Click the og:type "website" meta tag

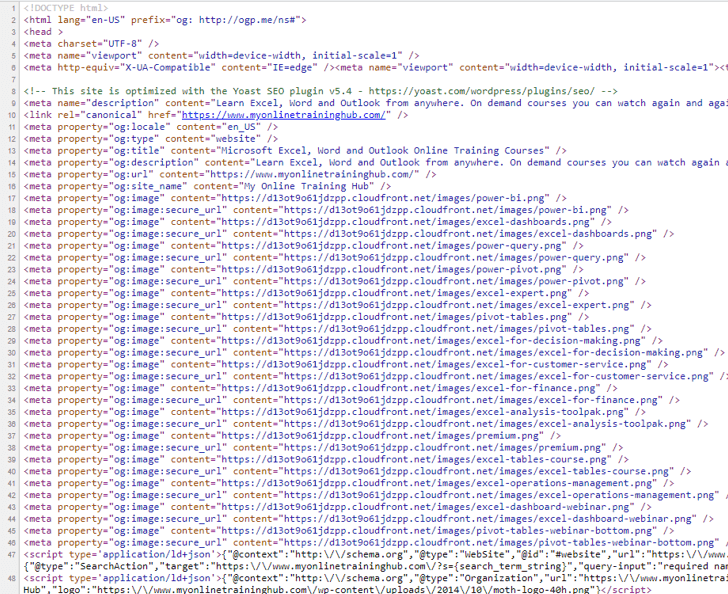[151, 139]
